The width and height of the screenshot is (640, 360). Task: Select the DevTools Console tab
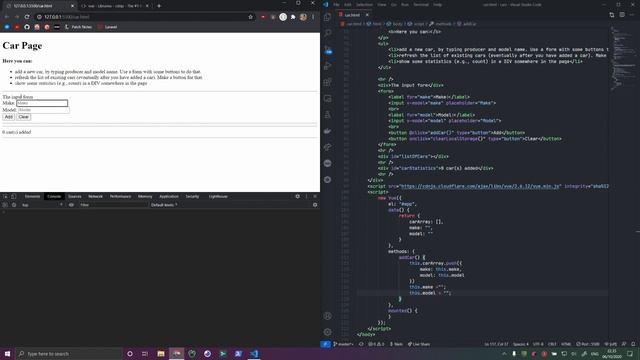54,196
